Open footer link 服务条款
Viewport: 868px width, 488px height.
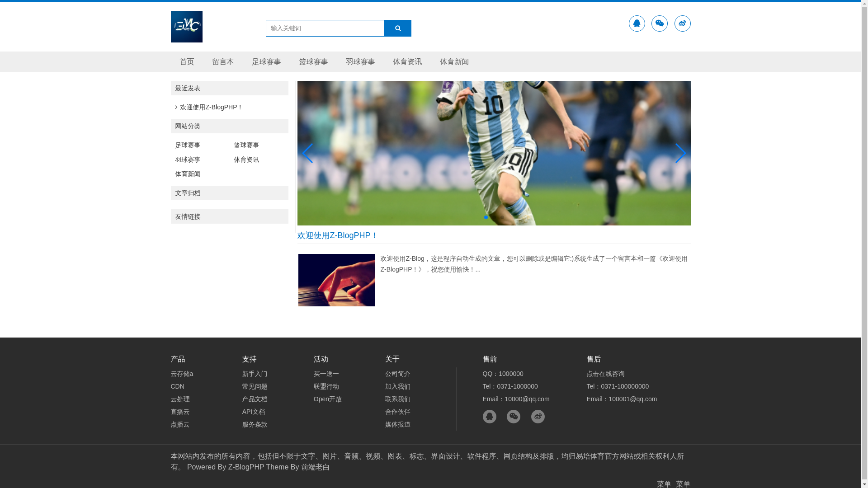pos(255,424)
